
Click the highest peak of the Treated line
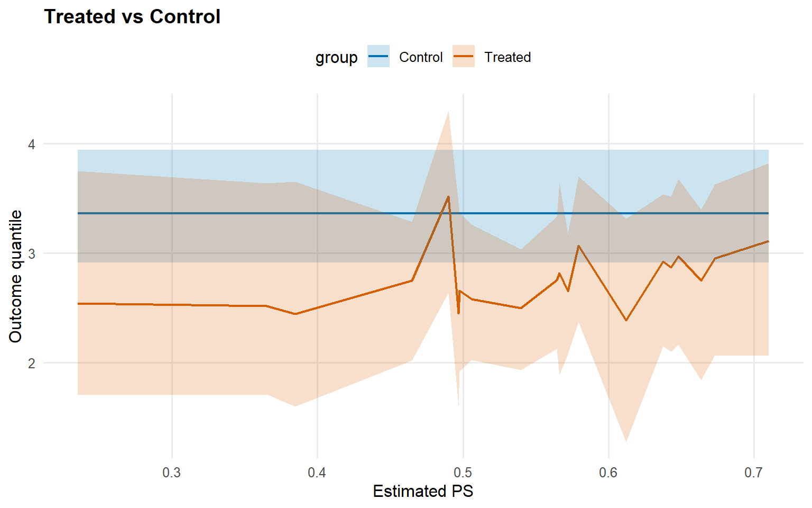tap(448, 197)
